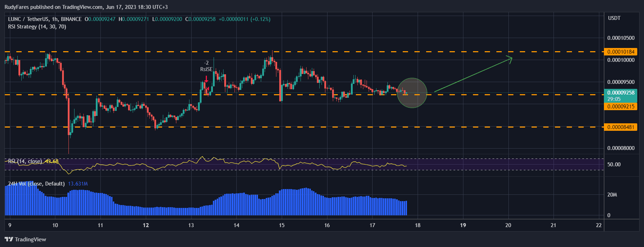
Task: Click the RSI Strategy (14, 30, 70) legend
Action: point(37,27)
